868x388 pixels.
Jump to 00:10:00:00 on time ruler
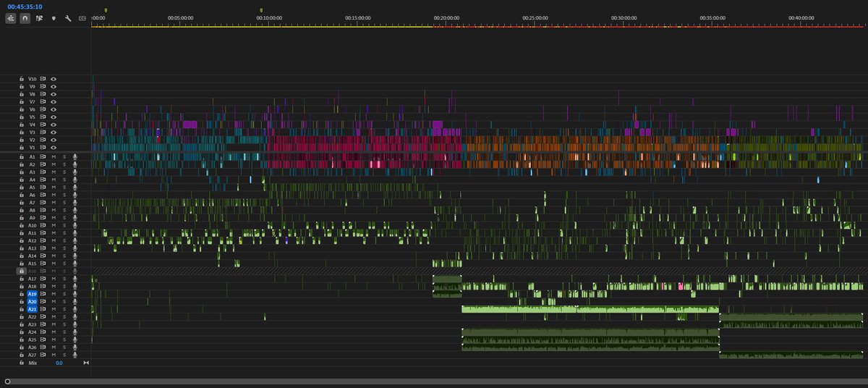pos(268,17)
